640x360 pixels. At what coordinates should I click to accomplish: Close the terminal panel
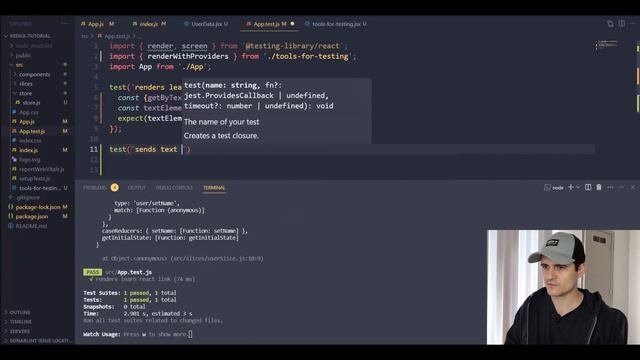633,187
